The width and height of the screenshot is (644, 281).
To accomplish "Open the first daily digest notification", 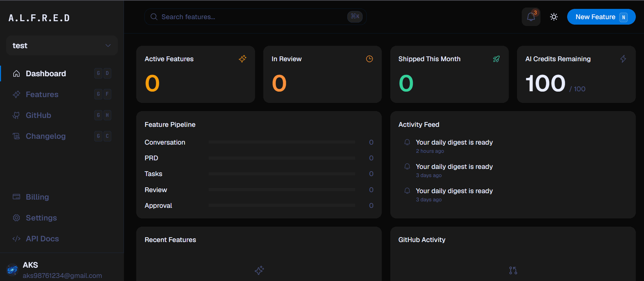I will point(454,146).
